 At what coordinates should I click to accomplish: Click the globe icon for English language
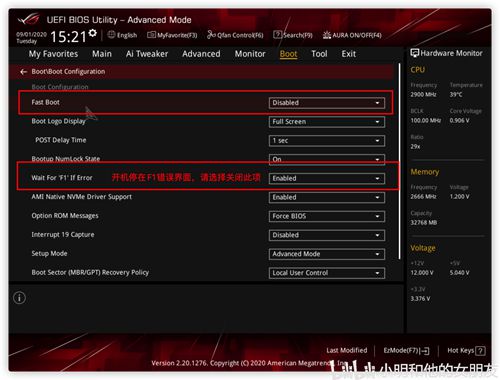[111, 35]
